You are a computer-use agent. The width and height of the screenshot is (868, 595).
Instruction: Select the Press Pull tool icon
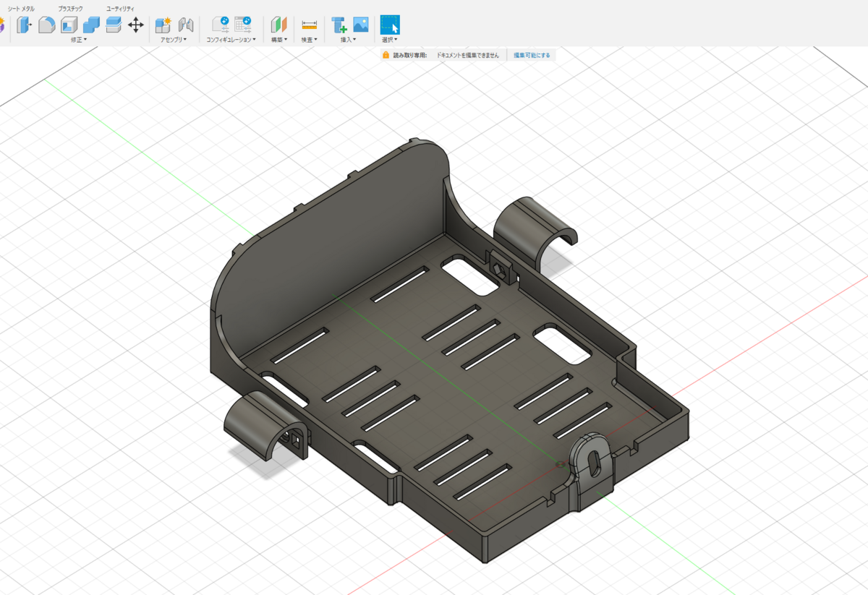click(25, 25)
